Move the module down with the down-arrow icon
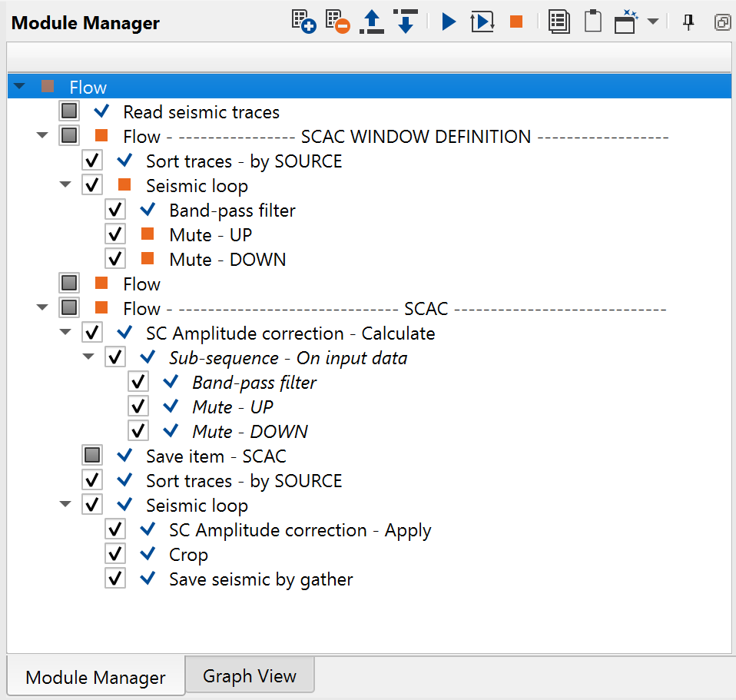The width and height of the screenshot is (736, 700). [x=405, y=22]
